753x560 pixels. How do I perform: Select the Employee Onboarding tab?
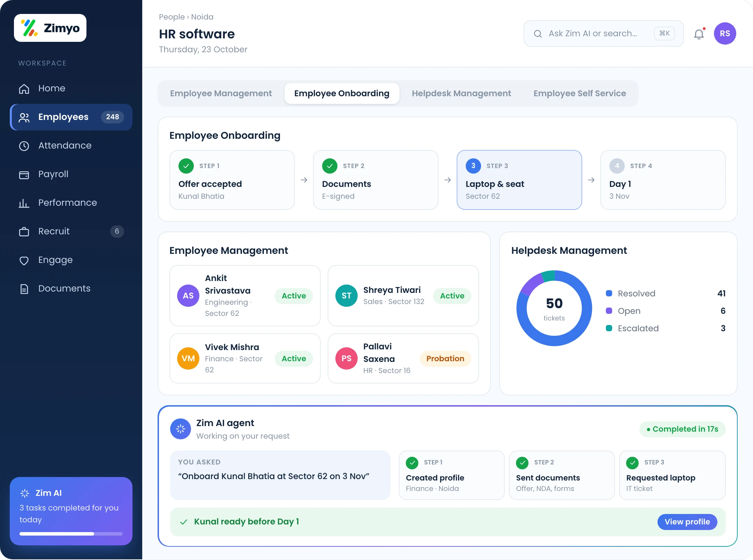(x=342, y=93)
